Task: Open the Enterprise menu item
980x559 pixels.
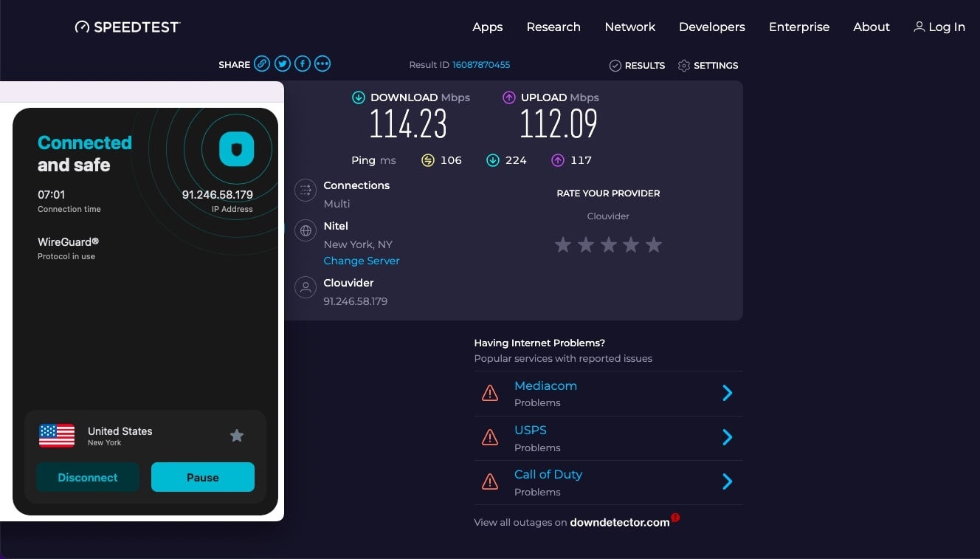Action: pos(798,27)
